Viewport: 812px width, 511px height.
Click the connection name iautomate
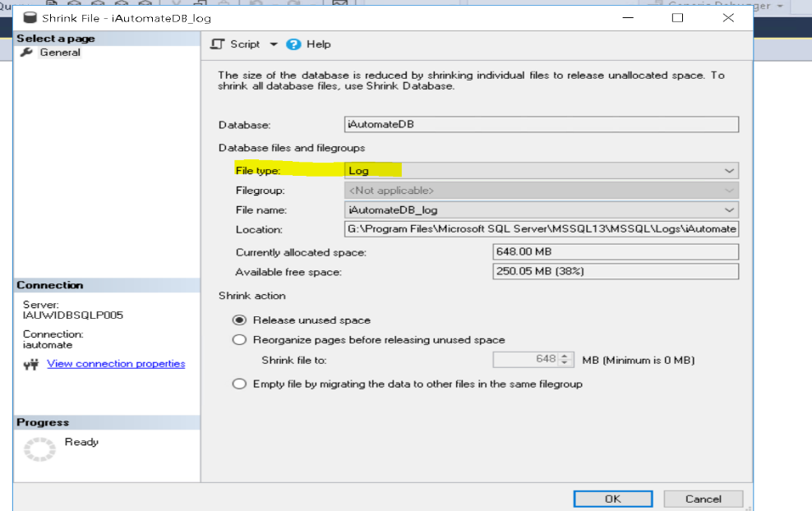click(48, 345)
